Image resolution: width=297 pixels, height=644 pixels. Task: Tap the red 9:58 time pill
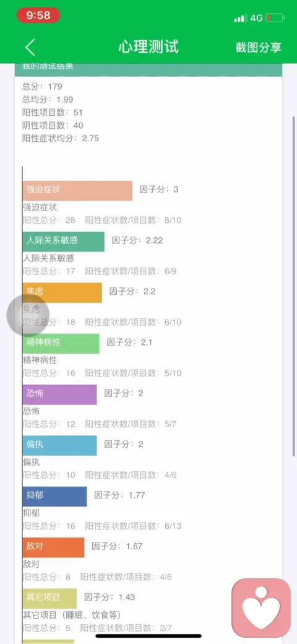coord(38,15)
